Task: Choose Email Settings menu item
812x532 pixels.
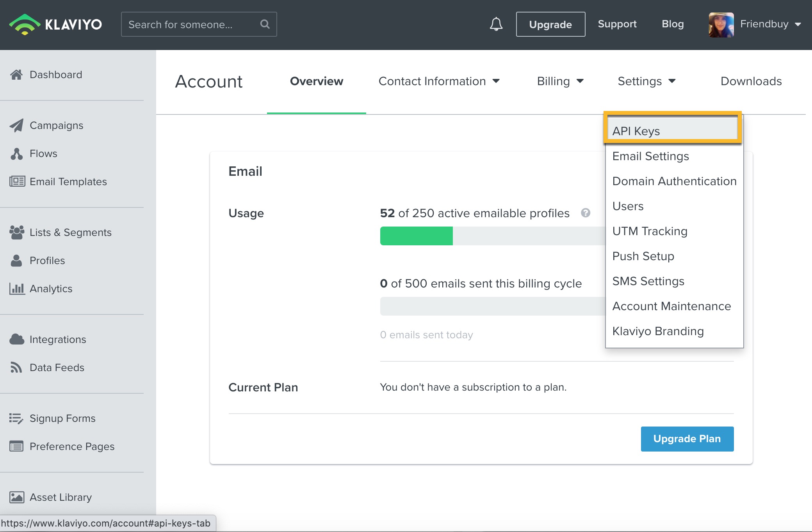Action: (x=674, y=156)
